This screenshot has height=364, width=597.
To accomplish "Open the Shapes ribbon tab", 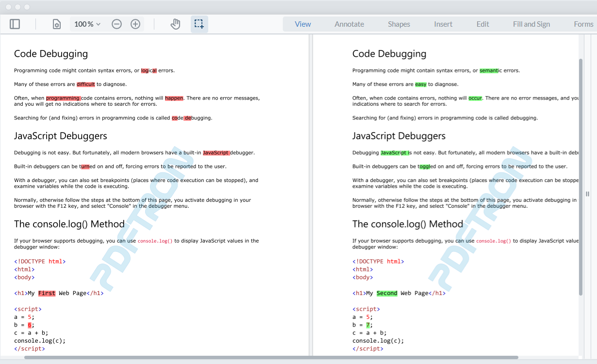I will (398, 23).
